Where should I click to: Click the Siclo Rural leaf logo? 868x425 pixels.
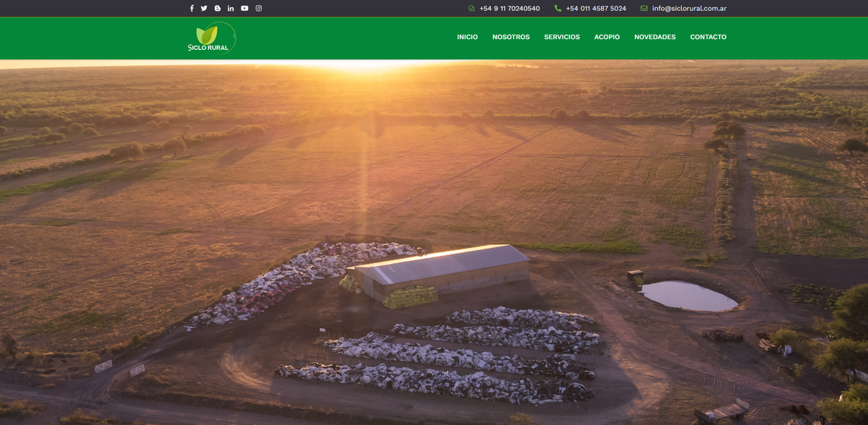coord(208,37)
